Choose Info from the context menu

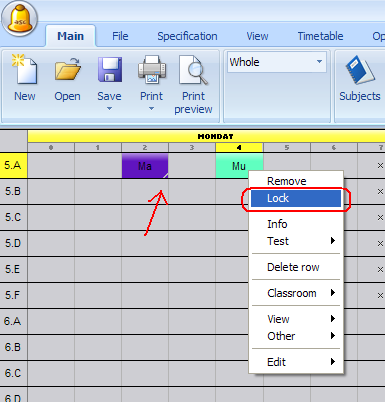pyautogui.click(x=296, y=224)
